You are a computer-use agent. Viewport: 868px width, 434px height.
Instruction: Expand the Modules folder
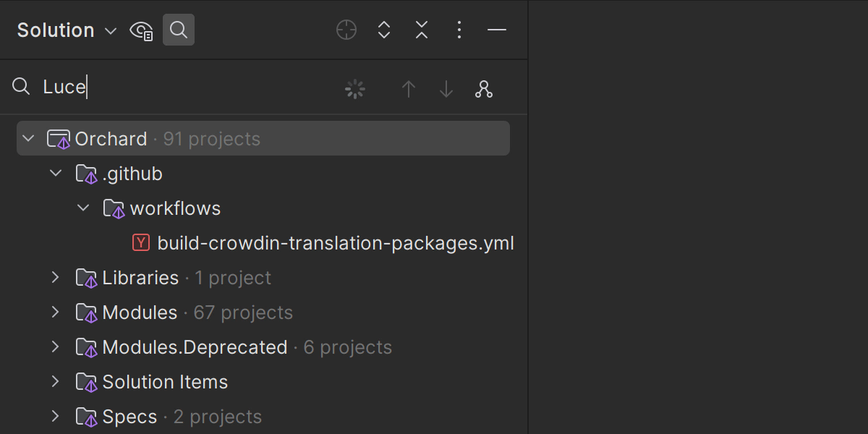[x=56, y=312]
